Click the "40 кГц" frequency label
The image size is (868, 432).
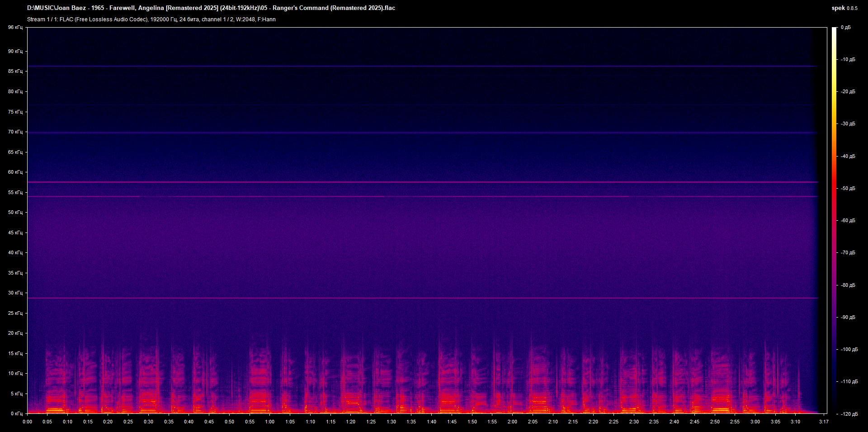(15, 253)
